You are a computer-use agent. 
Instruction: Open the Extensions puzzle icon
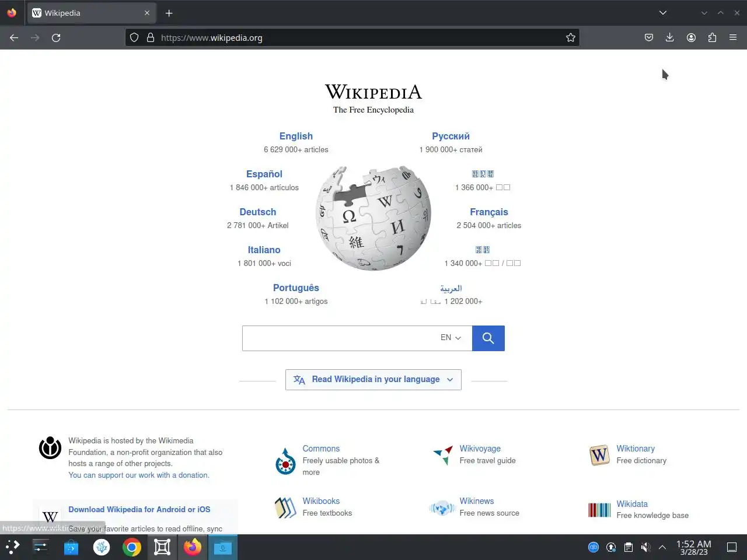pyautogui.click(x=712, y=37)
